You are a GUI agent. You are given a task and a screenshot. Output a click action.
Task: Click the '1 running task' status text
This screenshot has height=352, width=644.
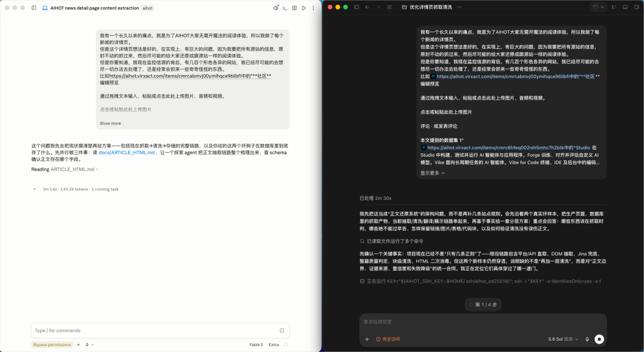click(105, 189)
